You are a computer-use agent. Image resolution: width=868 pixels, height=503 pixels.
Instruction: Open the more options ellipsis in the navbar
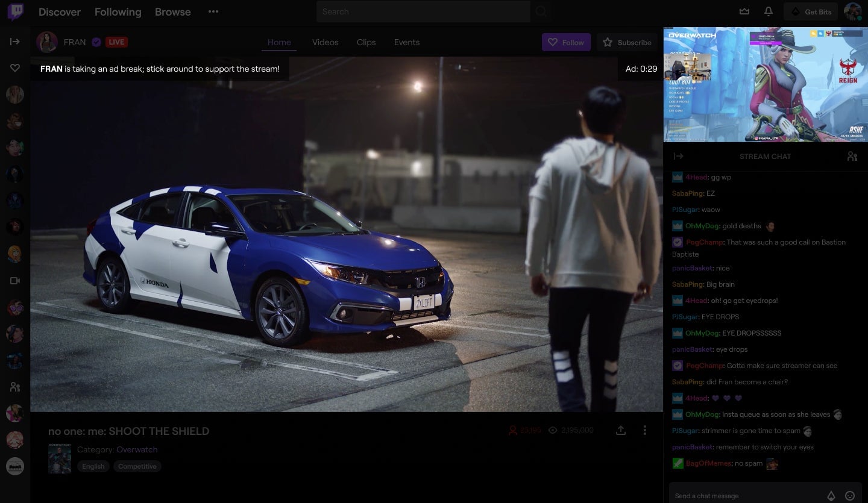(213, 11)
